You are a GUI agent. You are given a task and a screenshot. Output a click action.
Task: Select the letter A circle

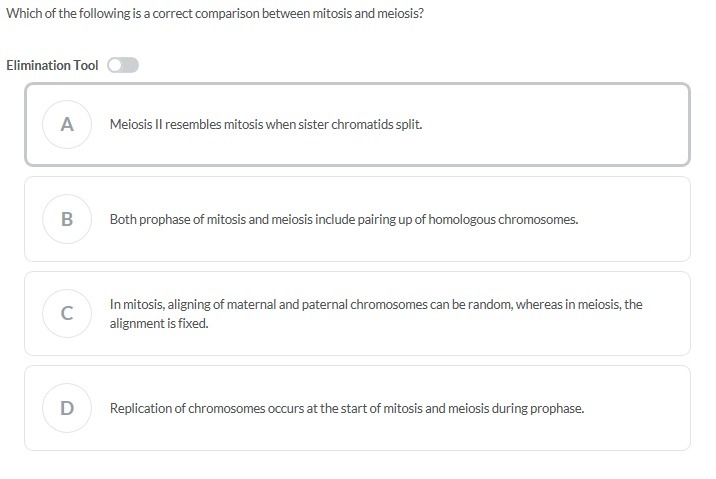67,125
